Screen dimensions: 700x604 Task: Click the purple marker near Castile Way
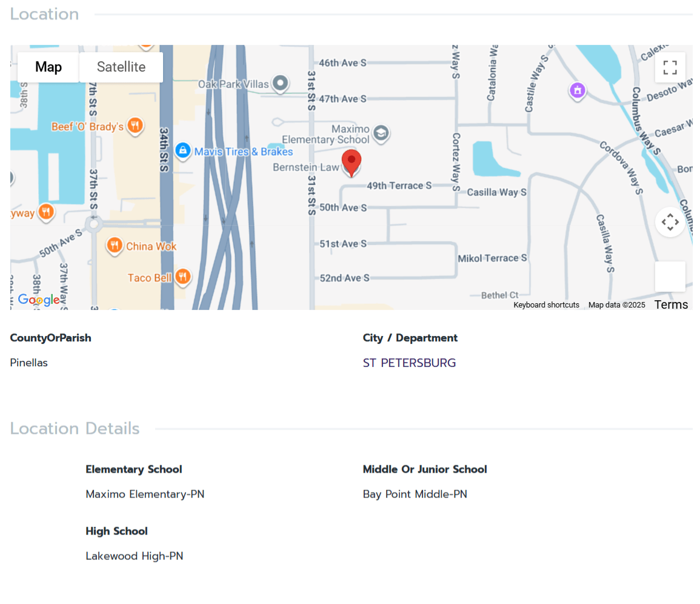pyautogui.click(x=578, y=91)
